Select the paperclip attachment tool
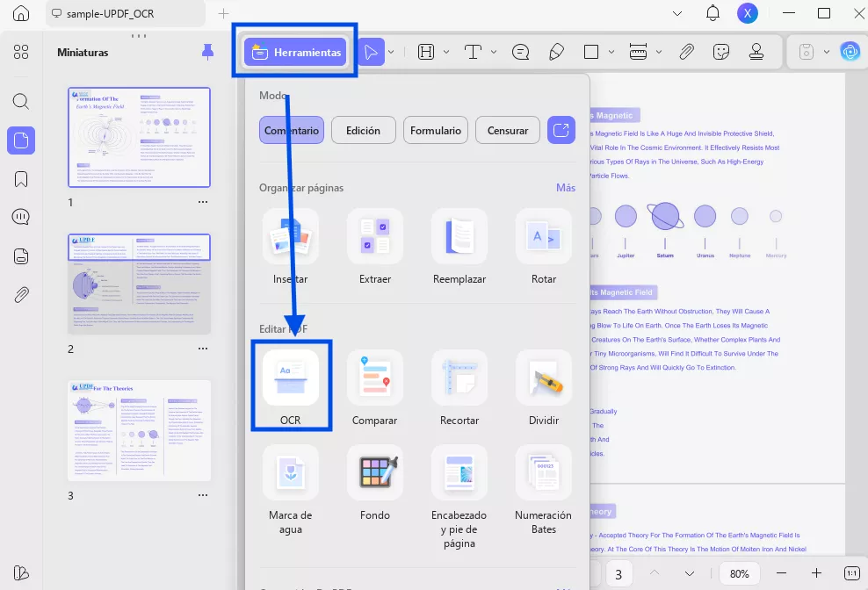The width and height of the screenshot is (868, 590). [x=686, y=52]
